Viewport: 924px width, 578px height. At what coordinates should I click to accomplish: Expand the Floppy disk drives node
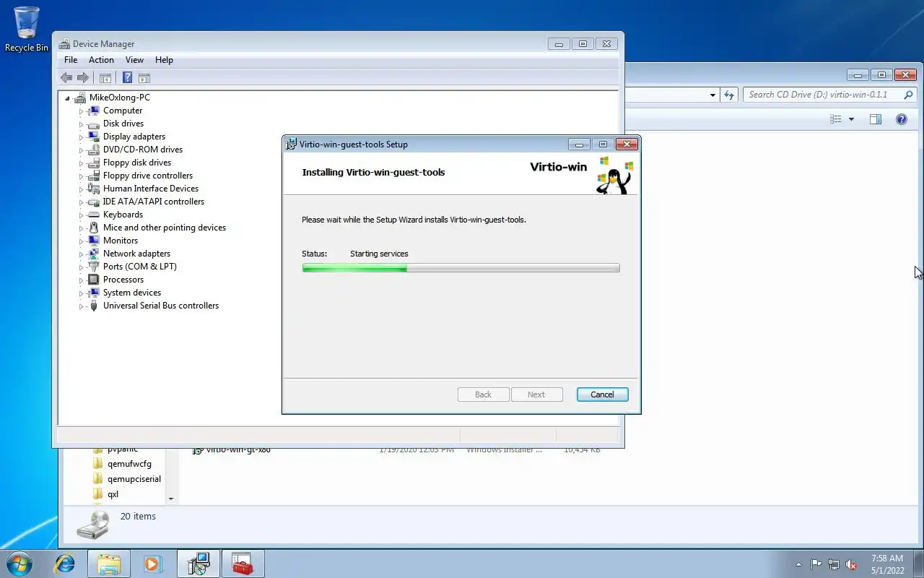coord(81,163)
